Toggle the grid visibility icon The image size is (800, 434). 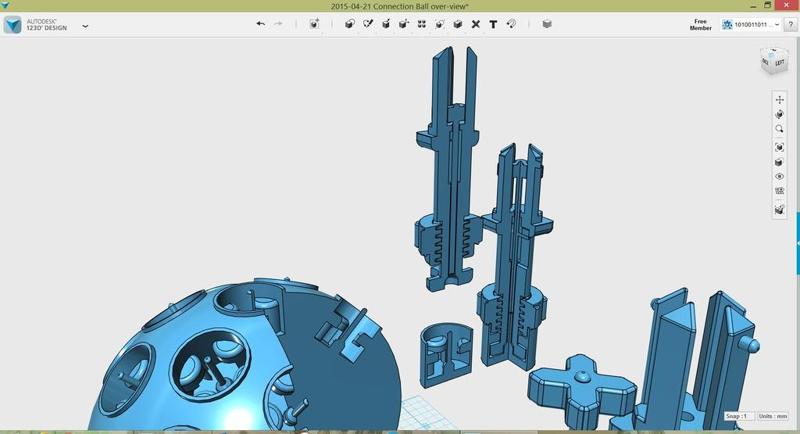pyautogui.click(x=780, y=192)
